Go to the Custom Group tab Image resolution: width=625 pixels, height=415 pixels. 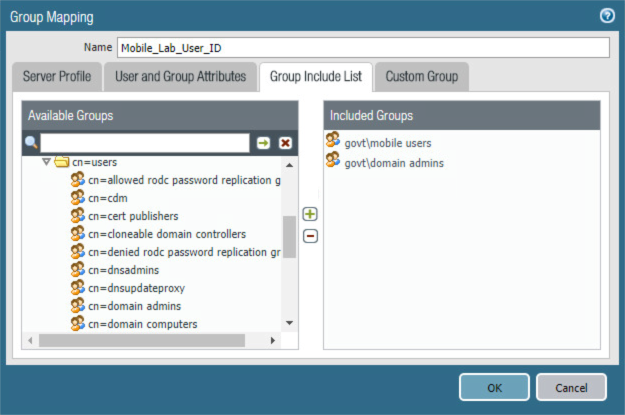click(x=421, y=77)
